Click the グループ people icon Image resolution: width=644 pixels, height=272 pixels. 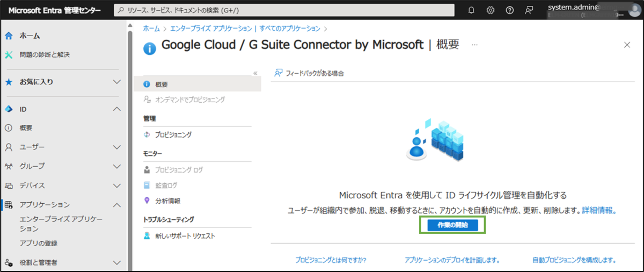[8, 166]
